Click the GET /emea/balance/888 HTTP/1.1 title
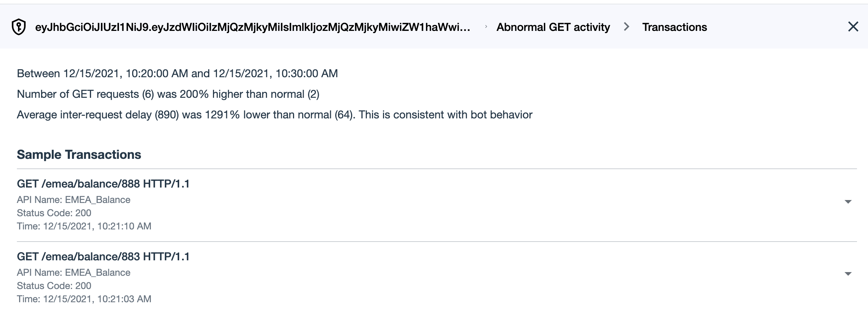Image resolution: width=868 pixels, height=314 pixels. click(x=103, y=184)
